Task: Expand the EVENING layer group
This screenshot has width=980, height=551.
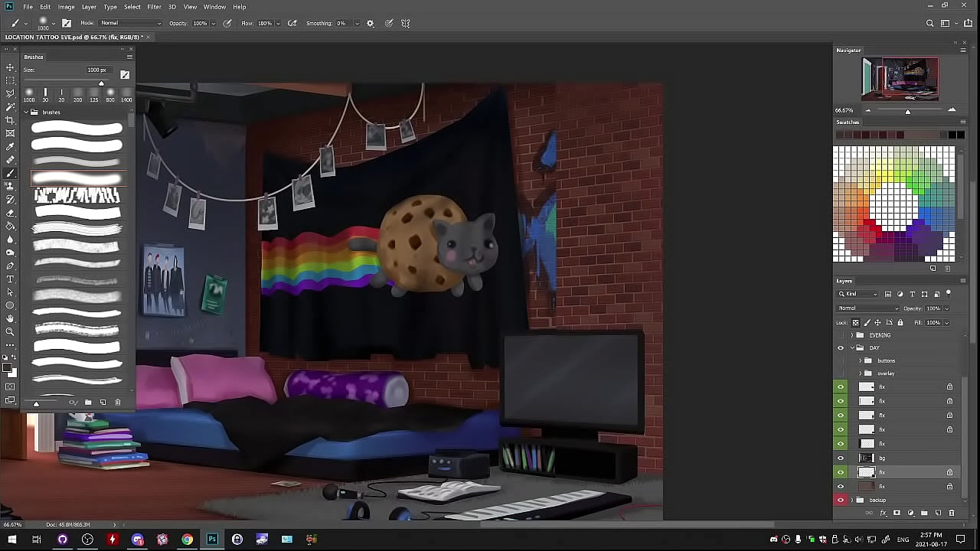Action: point(851,335)
